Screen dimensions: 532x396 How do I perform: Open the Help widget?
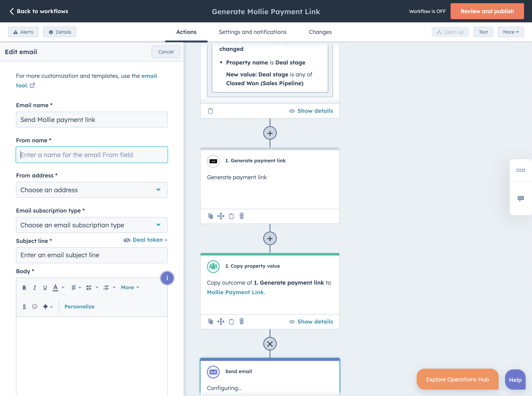515,380
